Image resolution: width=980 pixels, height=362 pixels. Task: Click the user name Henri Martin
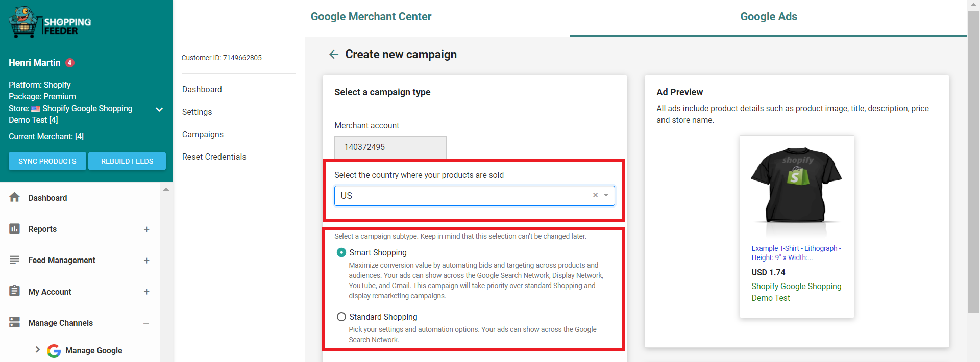[x=34, y=63]
